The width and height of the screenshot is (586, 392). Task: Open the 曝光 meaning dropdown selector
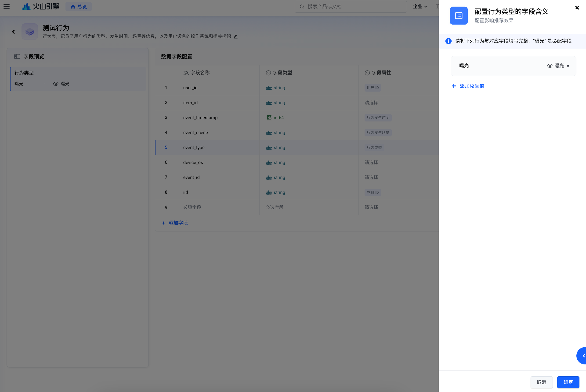(x=558, y=66)
